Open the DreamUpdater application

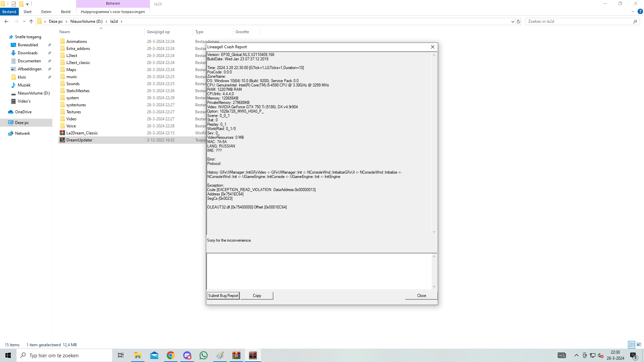click(x=79, y=140)
